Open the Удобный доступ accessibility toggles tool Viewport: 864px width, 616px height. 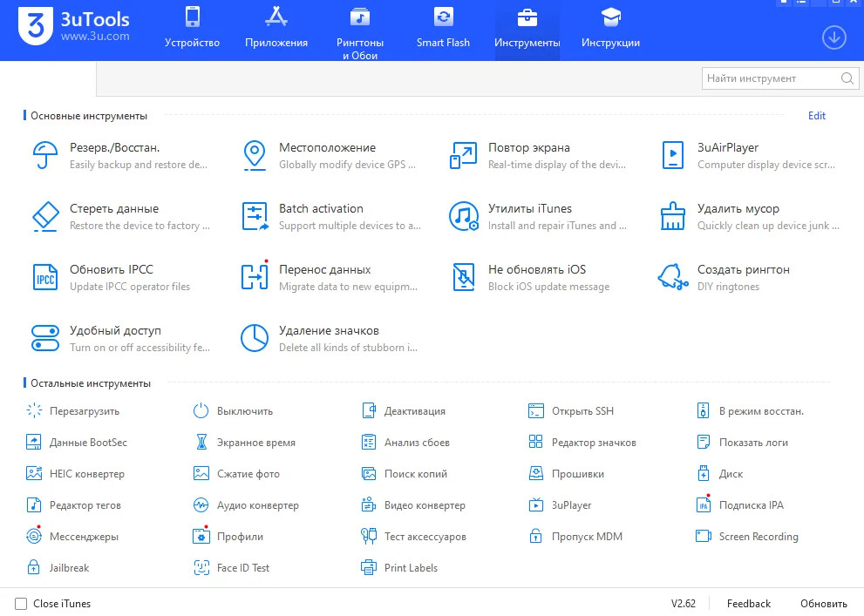click(44, 338)
